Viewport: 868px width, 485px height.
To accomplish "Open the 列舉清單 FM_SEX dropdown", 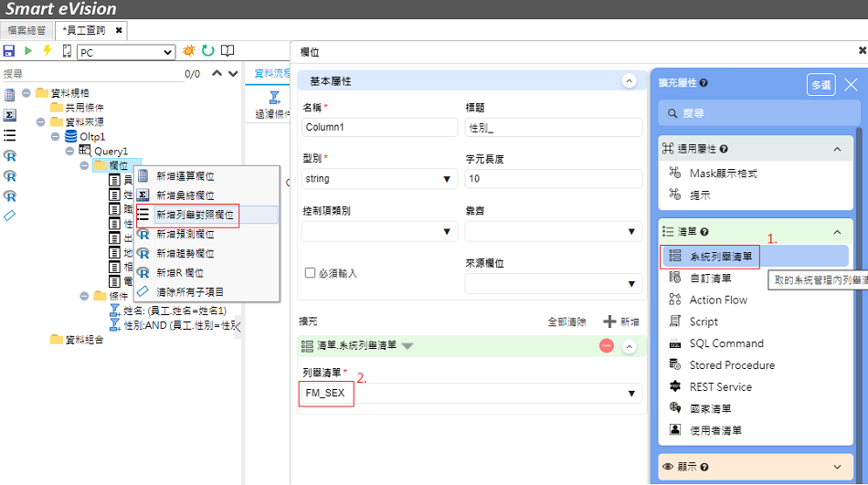I will [x=472, y=393].
